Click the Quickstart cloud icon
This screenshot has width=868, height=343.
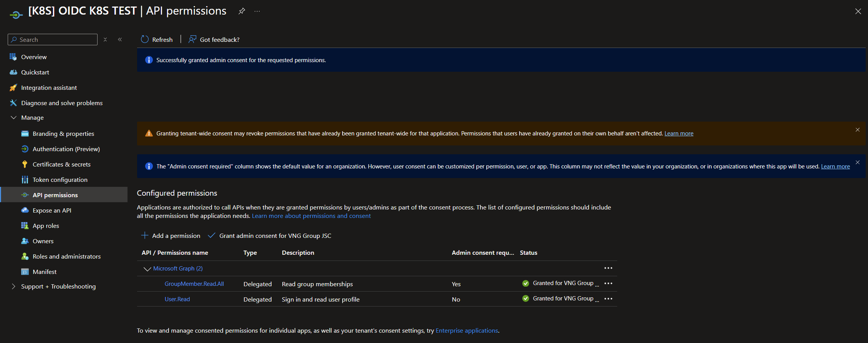13,72
